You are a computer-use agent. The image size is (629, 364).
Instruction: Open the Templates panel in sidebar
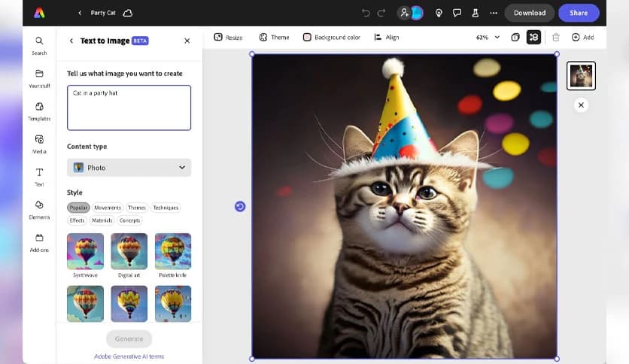[39, 111]
